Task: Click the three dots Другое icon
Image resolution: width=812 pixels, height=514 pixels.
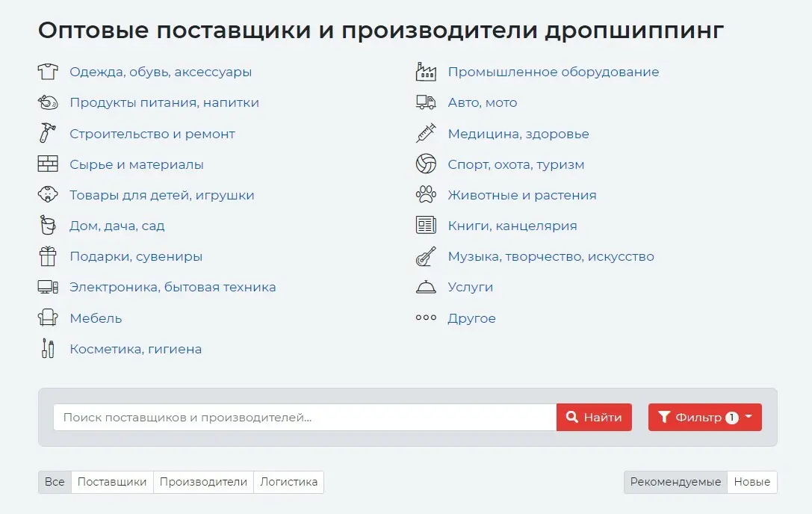Action: pos(426,318)
